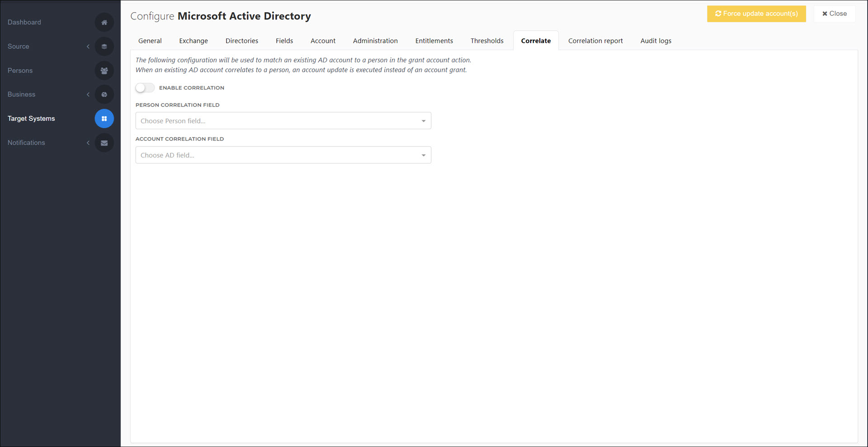Click the Source sidebar label
The height and width of the screenshot is (447, 868).
(18, 46)
